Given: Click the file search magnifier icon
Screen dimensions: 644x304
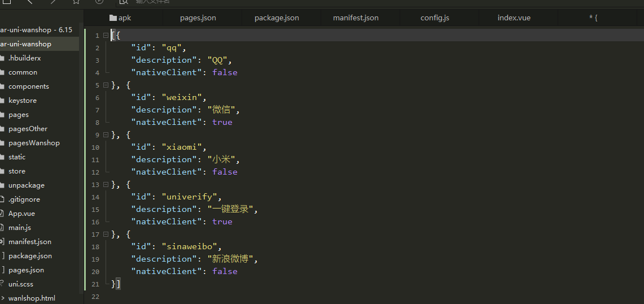Looking at the screenshot, I should 124,2.
